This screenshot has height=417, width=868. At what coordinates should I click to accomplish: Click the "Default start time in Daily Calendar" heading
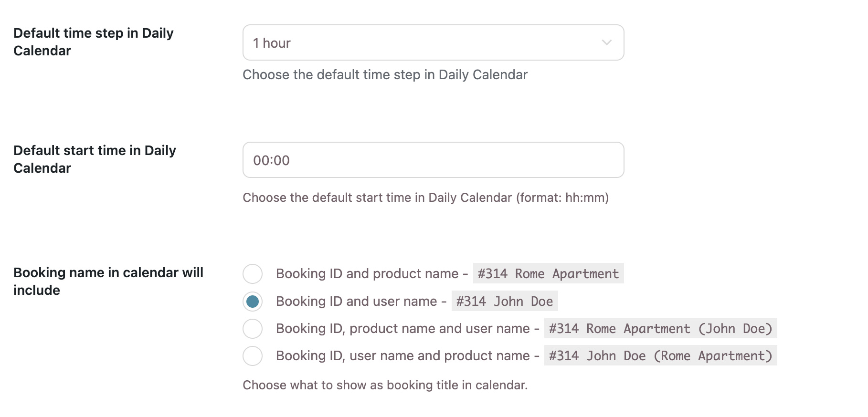[x=95, y=159]
